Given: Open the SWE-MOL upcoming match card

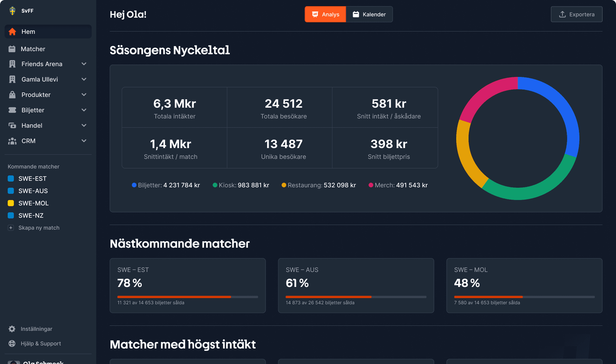Looking at the screenshot, I should [x=524, y=285].
